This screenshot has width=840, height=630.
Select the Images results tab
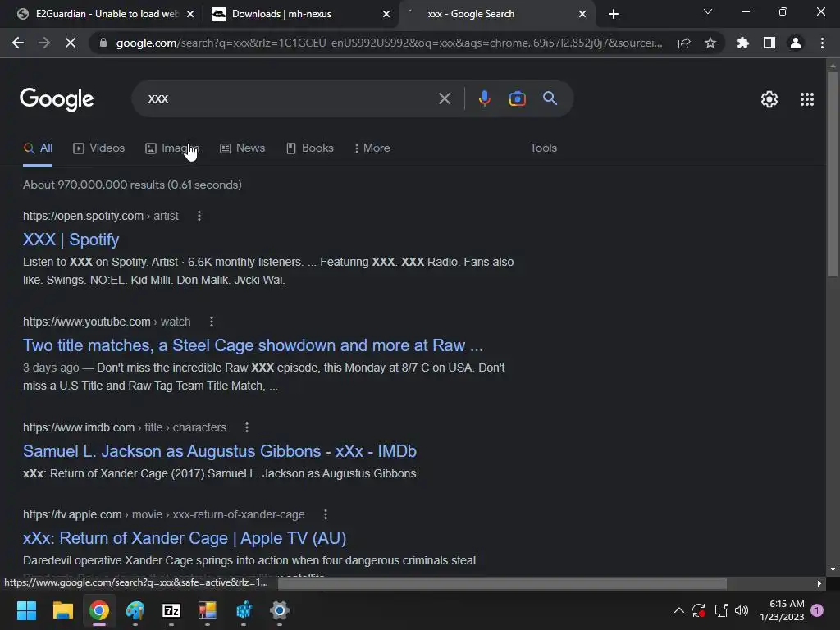[172, 148]
